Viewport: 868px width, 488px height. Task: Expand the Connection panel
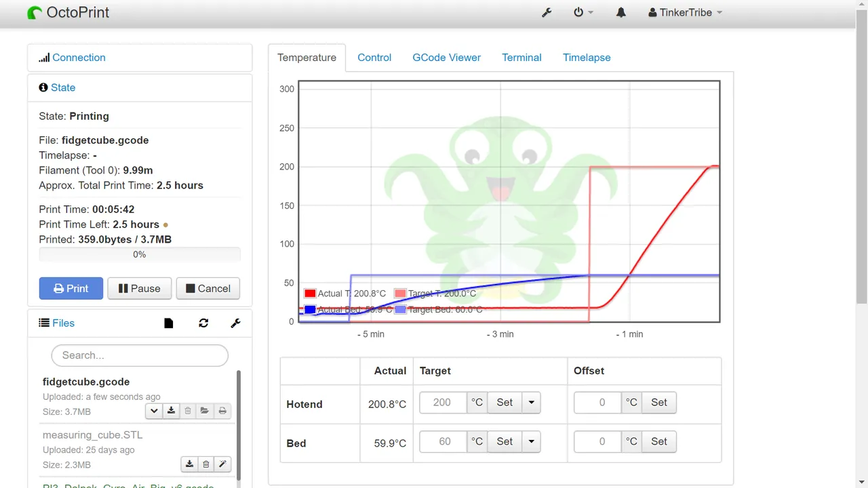pyautogui.click(x=79, y=58)
